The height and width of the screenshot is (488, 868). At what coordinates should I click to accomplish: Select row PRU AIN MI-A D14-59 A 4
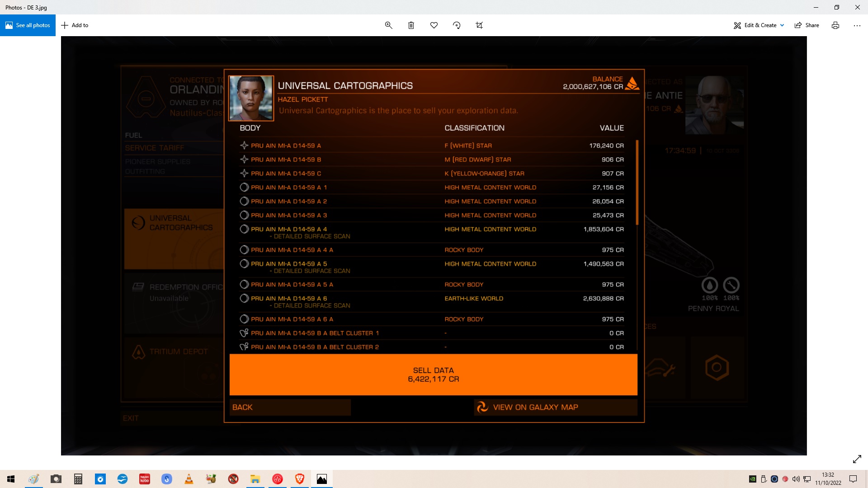pyautogui.click(x=432, y=232)
